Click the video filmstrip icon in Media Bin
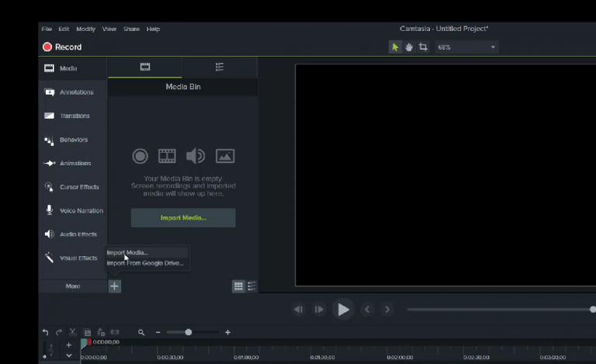 (167, 156)
